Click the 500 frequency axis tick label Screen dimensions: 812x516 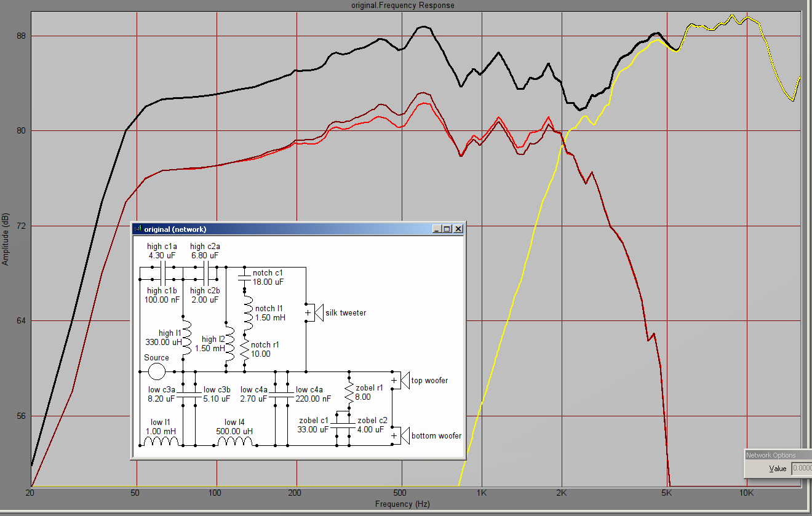click(400, 493)
